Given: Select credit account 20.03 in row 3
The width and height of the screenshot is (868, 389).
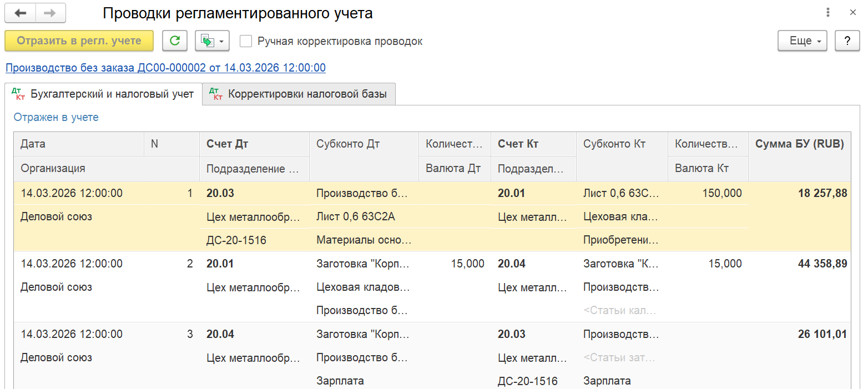Looking at the screenshot, I should [x=533, y=334].
